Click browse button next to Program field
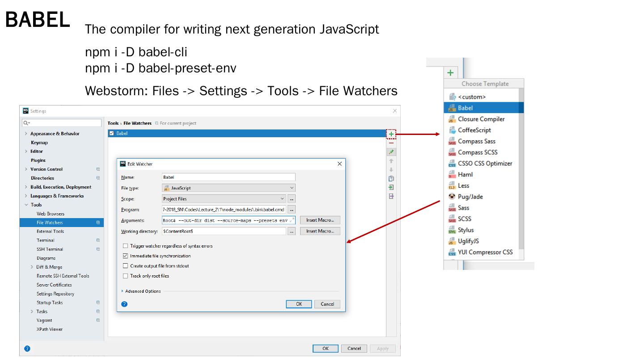The width and height of the screenshot is (644, 362). pos(291,210)
